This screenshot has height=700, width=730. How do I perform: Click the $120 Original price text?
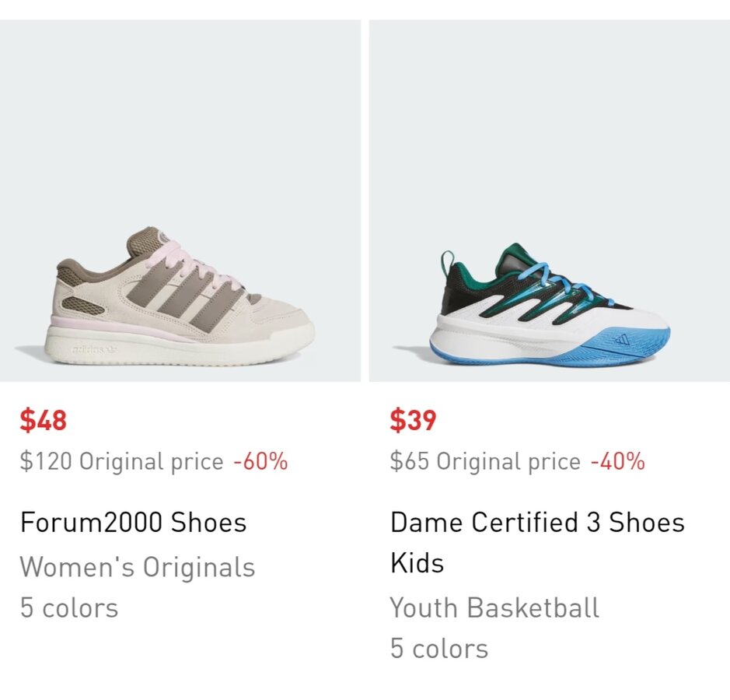click(121, 461)
